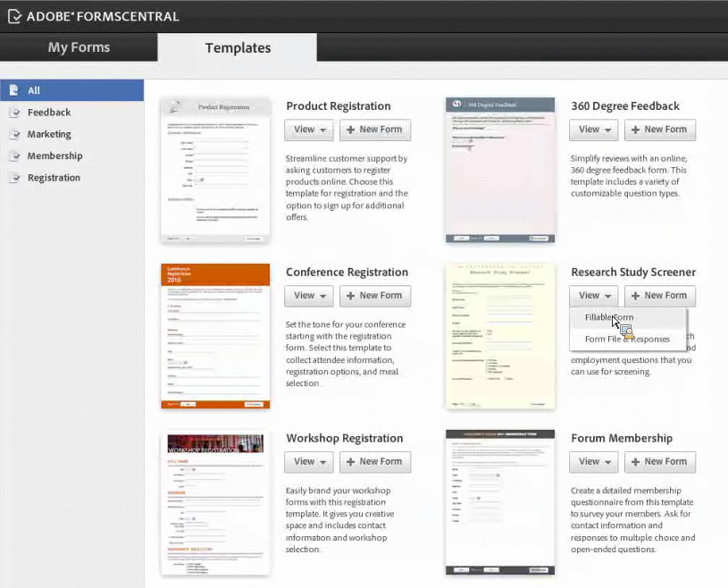Expand View dropdown for Product Registration
This screenshot has width=728, height=588.
309,130
